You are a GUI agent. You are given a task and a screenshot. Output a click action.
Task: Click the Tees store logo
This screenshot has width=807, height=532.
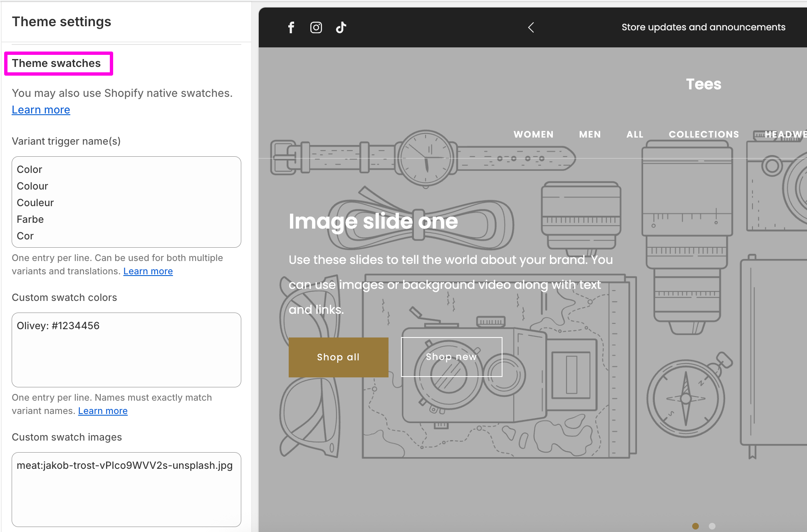point(703,84)
